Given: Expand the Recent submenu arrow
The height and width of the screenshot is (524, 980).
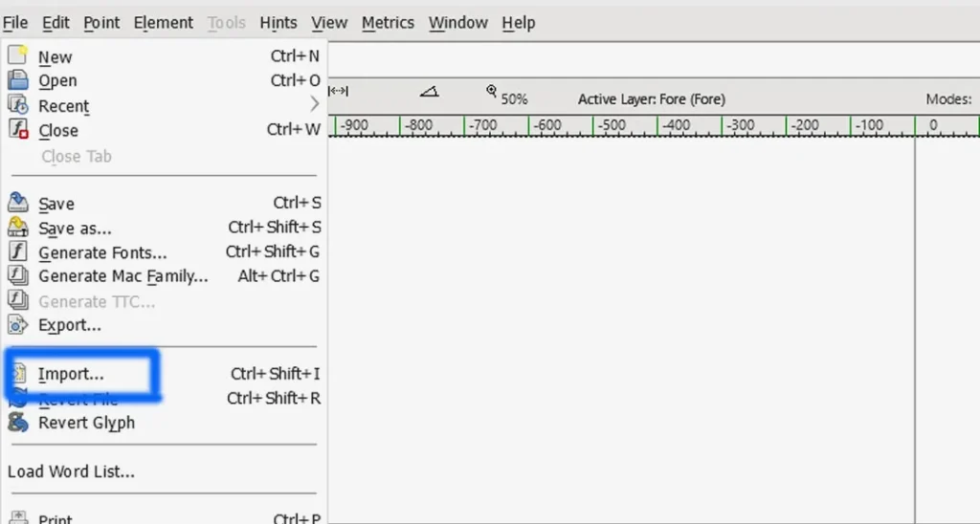Looking at the screenshot, I should (x=314, y=105).
